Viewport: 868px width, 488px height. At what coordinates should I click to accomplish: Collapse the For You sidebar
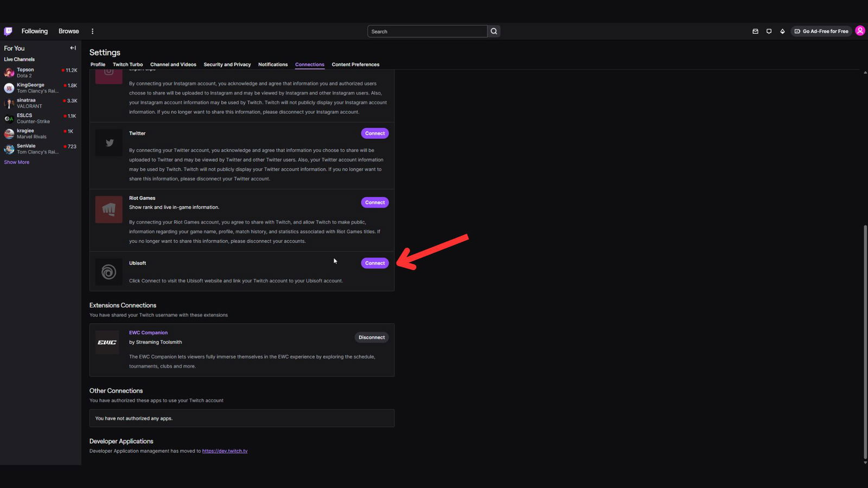point(73,48)
